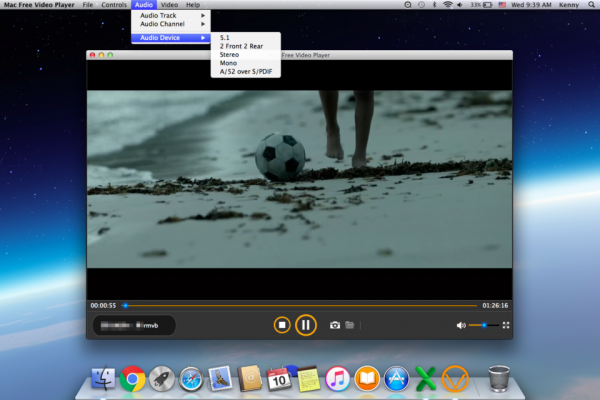Viewport: 600px width, 400px height.
Task: Select Mono audio output
Action: point(246,63)
